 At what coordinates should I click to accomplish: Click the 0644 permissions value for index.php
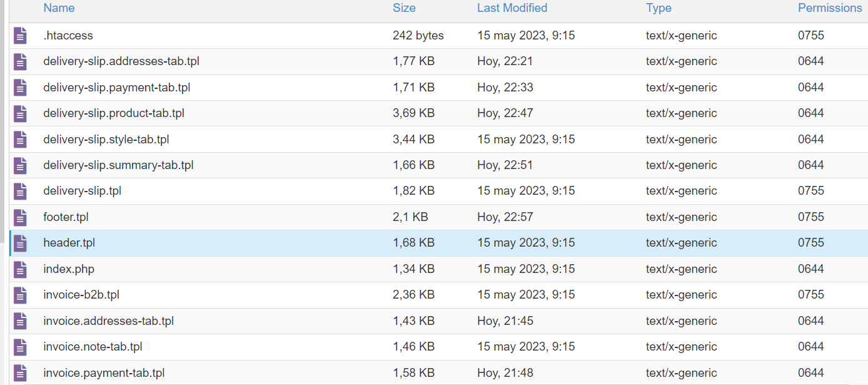[x=811, y=269]
